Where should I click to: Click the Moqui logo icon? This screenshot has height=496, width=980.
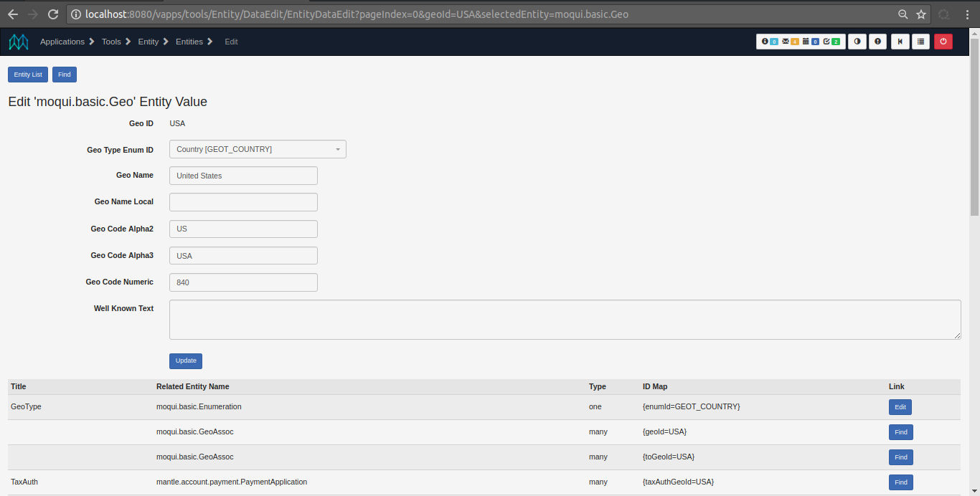(x=19, y=42)
